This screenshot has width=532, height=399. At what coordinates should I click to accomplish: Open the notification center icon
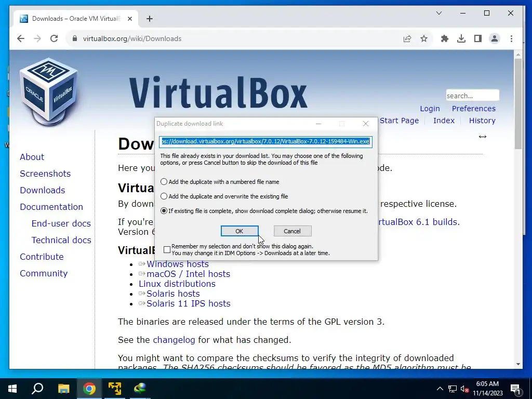[516, 389]
